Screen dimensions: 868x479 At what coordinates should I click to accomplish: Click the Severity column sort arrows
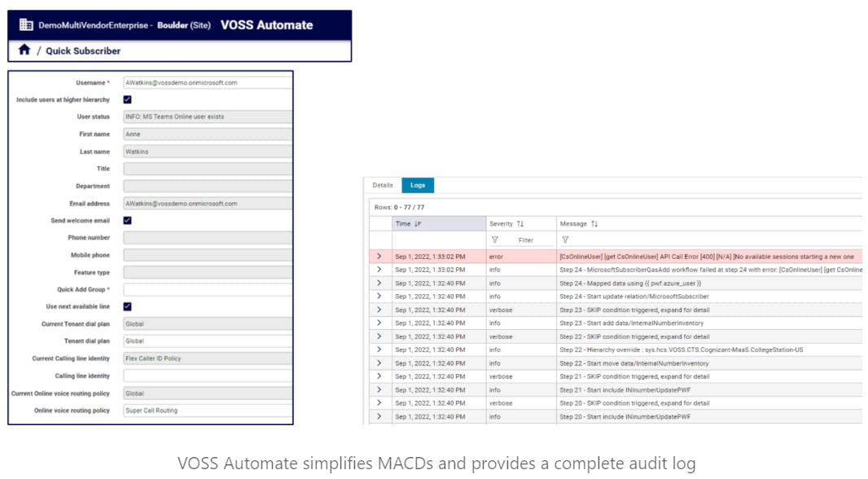pos(520,223)
